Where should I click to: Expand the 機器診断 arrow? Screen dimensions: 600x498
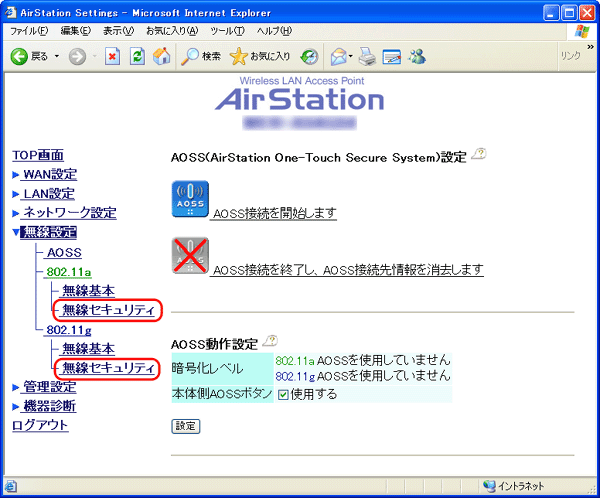click(15, 407)
